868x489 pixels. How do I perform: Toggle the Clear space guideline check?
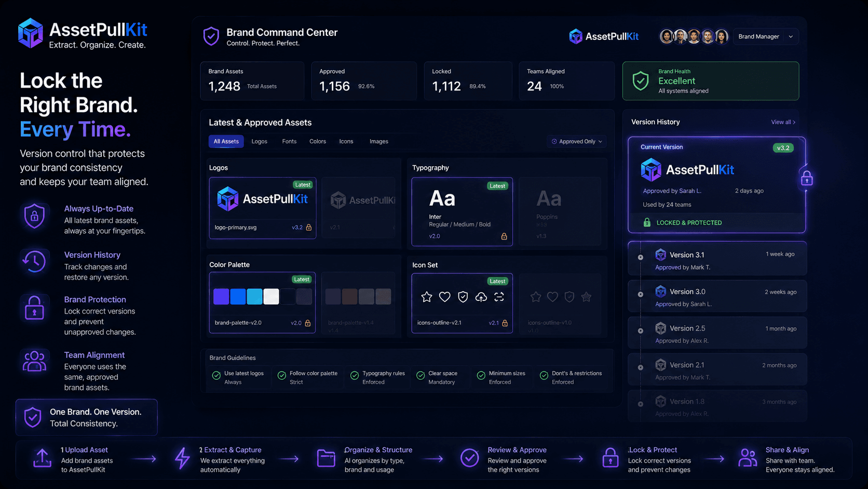click(421, 376)
